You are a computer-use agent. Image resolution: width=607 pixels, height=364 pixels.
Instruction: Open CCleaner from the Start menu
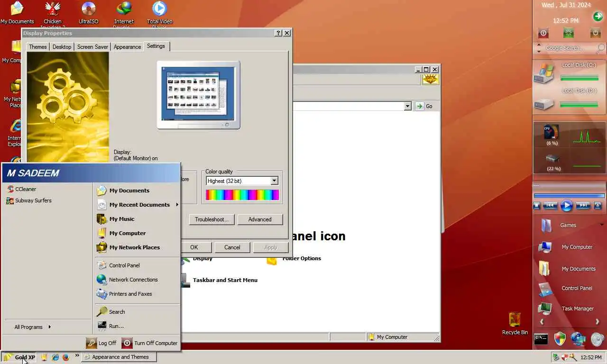pyautogui.click(x=22, y=189)
